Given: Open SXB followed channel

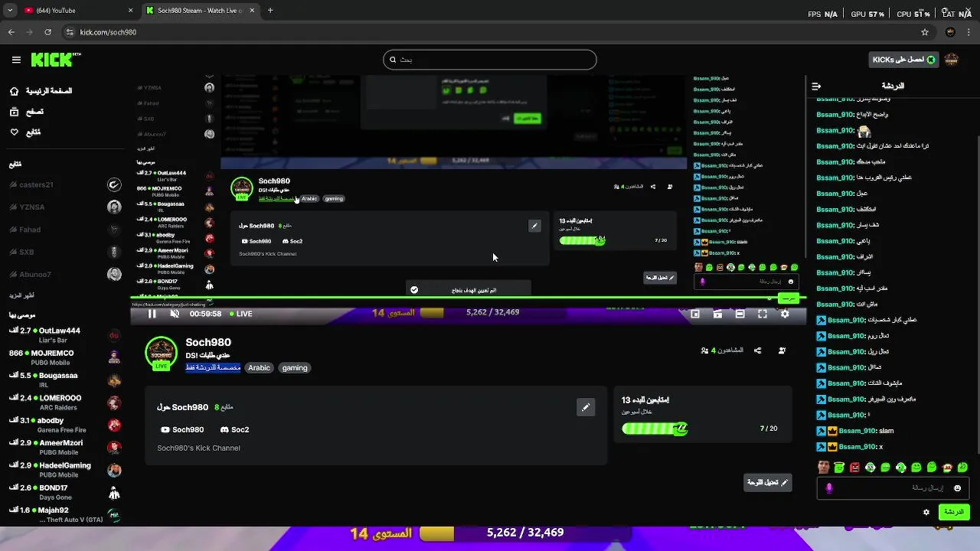Looking at the screenshot, I should 65,252.
